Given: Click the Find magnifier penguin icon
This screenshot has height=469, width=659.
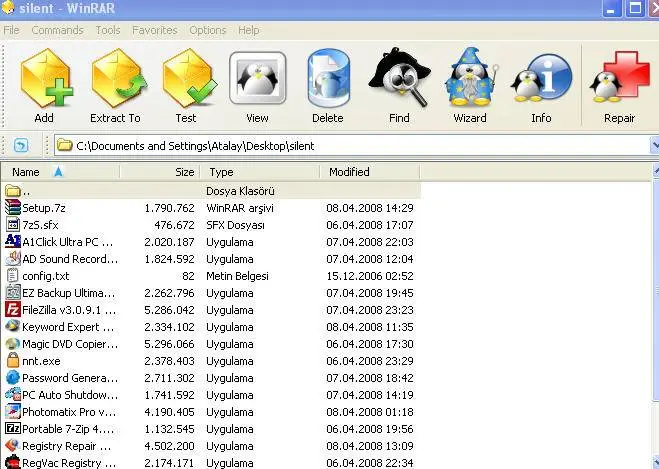Looking at the screenshot, I should pyautogui.click(x=399, y=77).
